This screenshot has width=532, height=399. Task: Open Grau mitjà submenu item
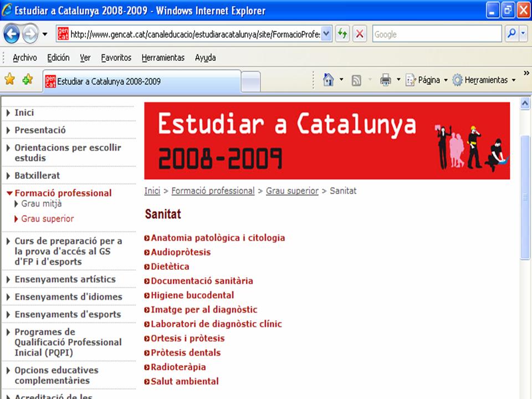(41, 203)
